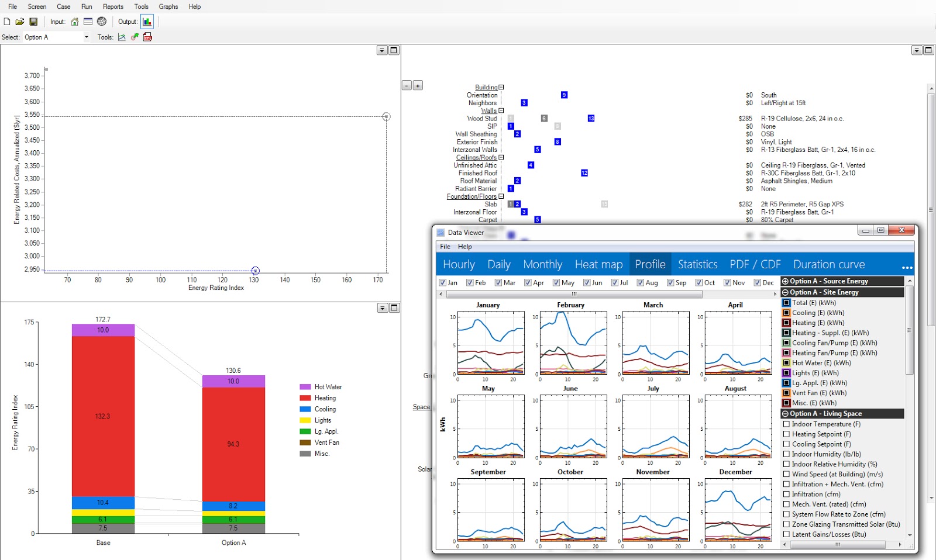Viewport: 936px width, 560px height.
Task: Click the plus zoom button above options
Action: 418,85
